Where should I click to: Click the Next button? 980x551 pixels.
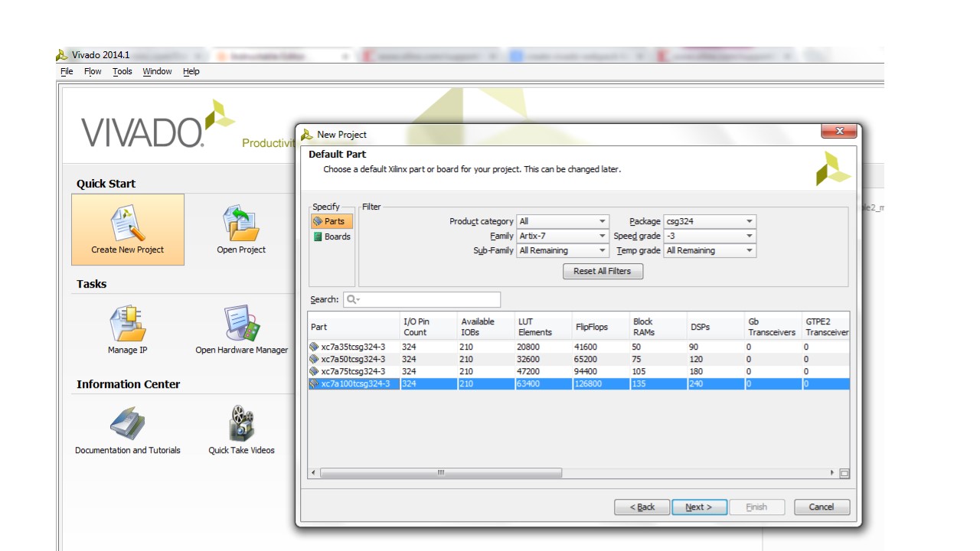(x=699, y=507)
